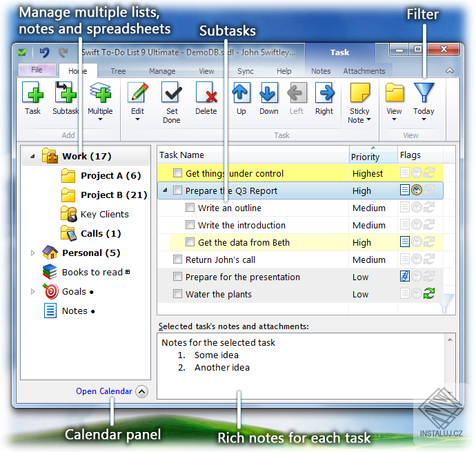Check off Get things under control

pos(177,173)
